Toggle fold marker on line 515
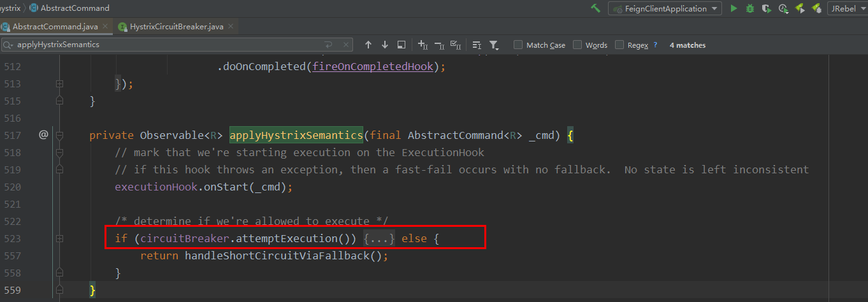 coord(59,101)
